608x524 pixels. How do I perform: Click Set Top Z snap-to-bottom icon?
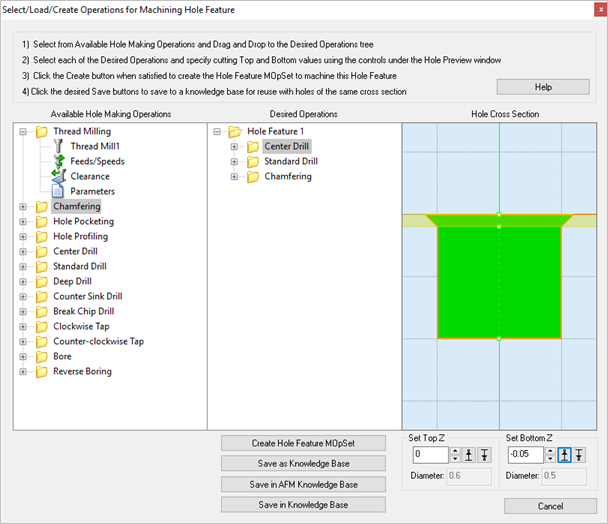point(484,455)
